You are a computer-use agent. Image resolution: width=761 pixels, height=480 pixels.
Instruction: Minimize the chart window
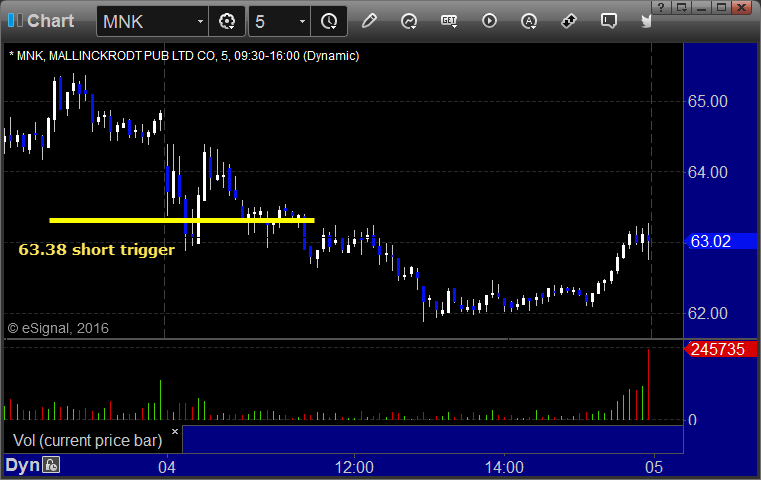point(701,7)
